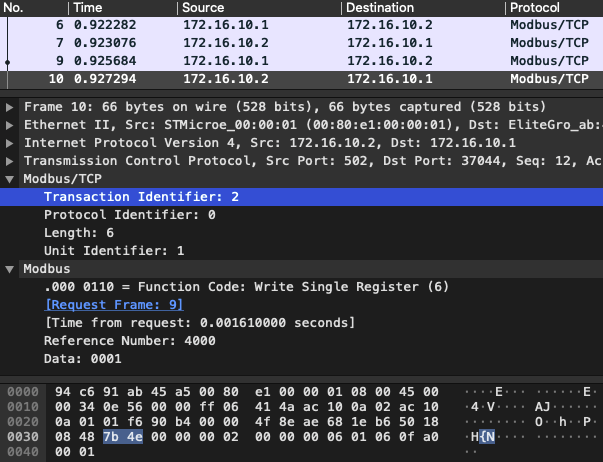603x462 pixels.
Task: Select packet number 6 row
Action: click(302, 25)
